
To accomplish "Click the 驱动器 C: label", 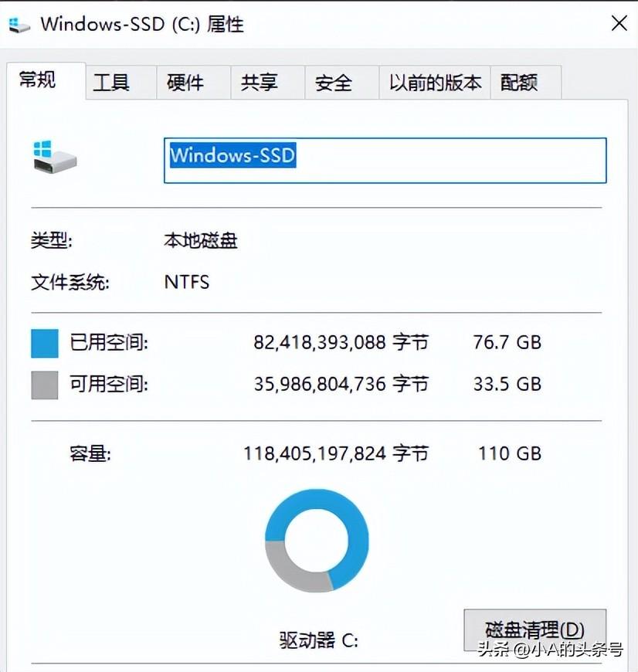I will click(318, 640).
